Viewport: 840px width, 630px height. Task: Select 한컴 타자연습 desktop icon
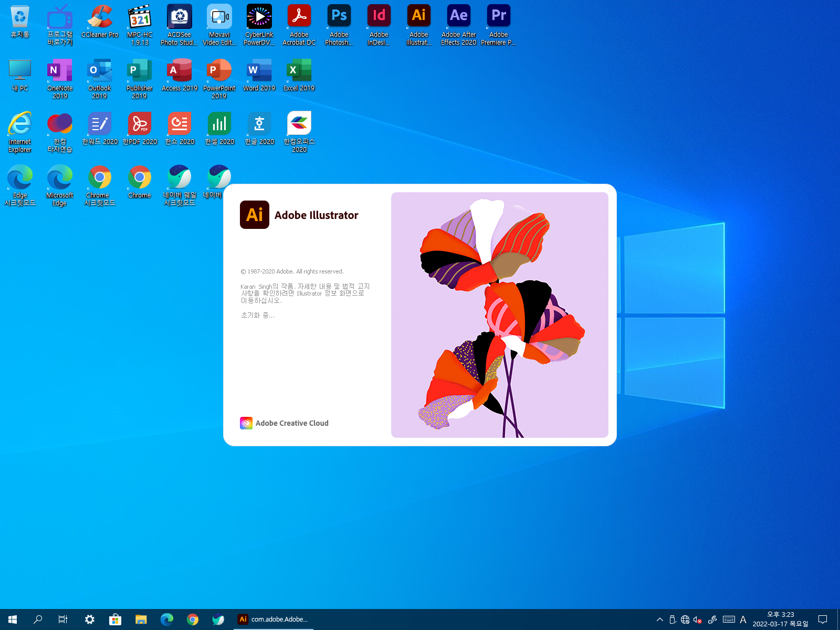tap(60, 132)
